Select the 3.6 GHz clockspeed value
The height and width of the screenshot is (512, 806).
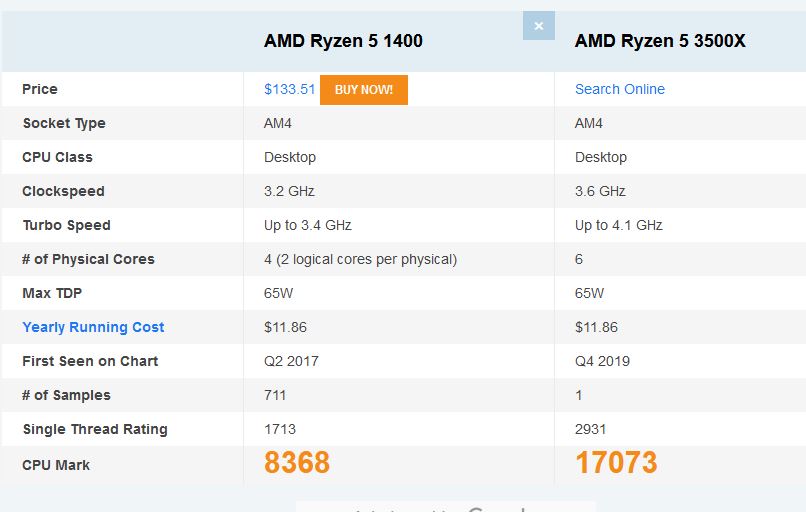click(x=600, y=191)
